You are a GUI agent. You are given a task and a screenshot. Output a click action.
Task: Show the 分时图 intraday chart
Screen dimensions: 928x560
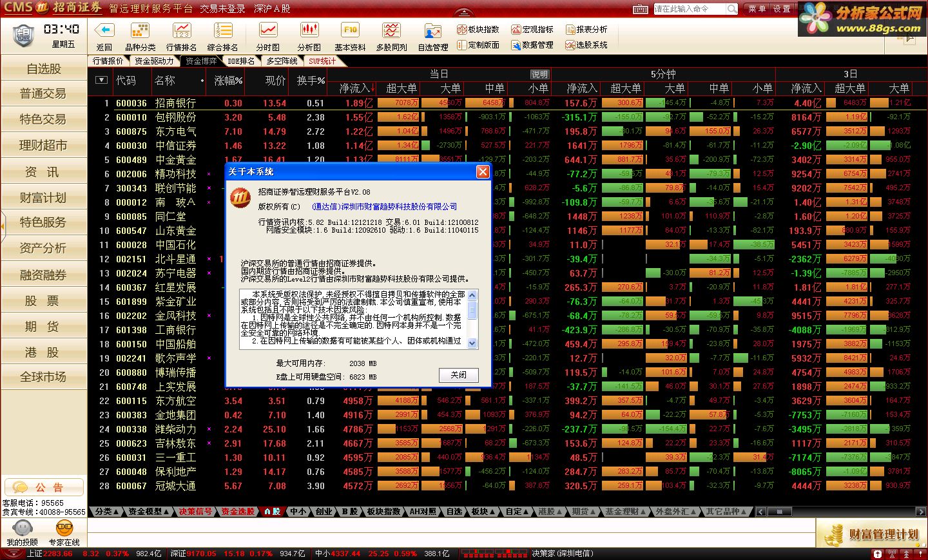[268, 30]
